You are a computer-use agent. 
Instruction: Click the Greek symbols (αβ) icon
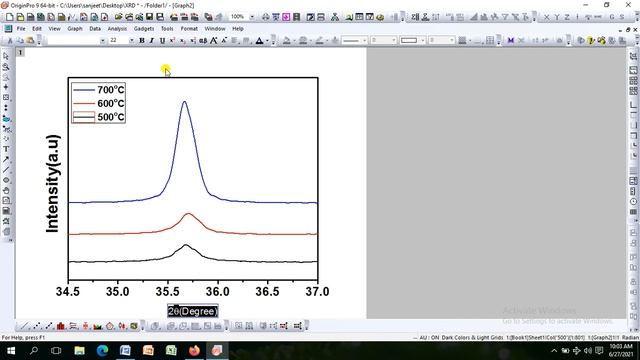click(x=203, y=40)
